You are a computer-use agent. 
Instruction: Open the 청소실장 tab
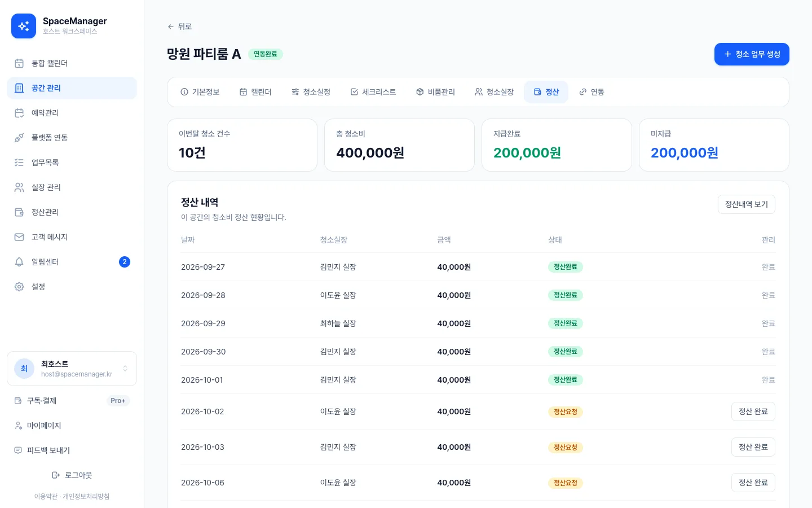pos(494,92)
